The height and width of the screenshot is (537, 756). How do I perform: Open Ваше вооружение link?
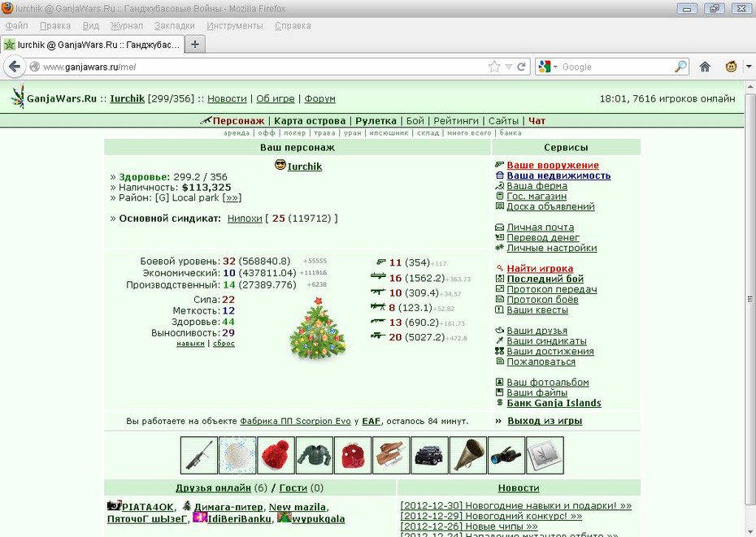553,166
